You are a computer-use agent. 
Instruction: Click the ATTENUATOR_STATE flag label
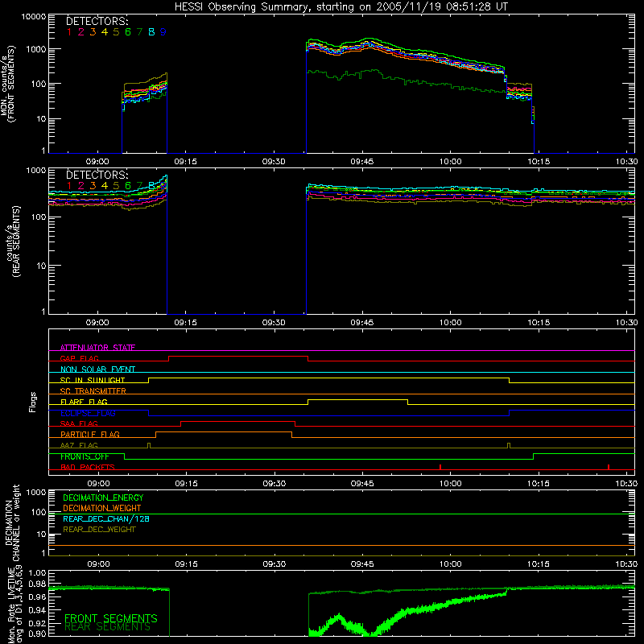tap(97, 348)
